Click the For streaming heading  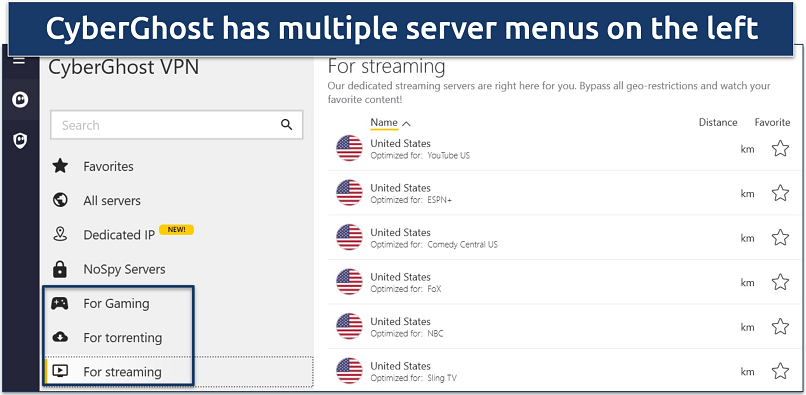[x=387, y=66]
